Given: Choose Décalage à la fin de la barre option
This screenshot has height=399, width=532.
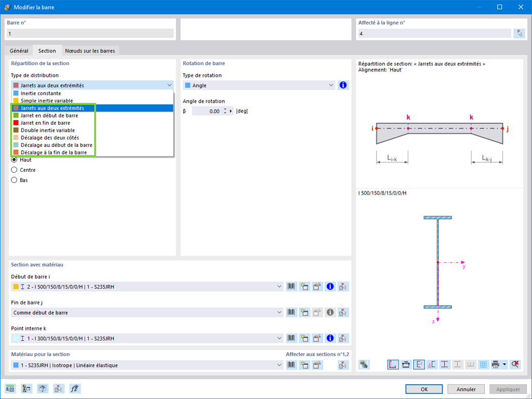Looking at the screenshot, I should coord(92,152).
